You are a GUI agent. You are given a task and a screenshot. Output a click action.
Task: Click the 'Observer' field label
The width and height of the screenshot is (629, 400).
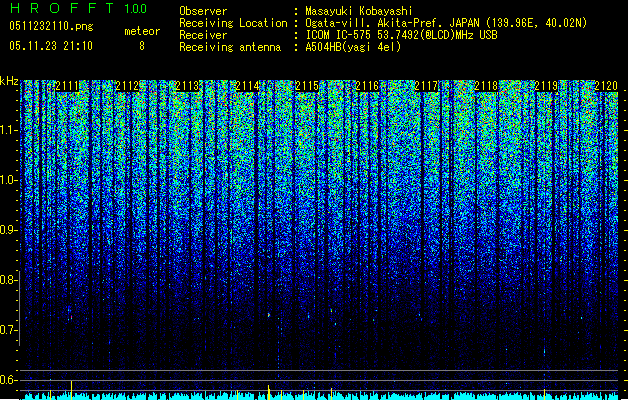pos(203,11)
